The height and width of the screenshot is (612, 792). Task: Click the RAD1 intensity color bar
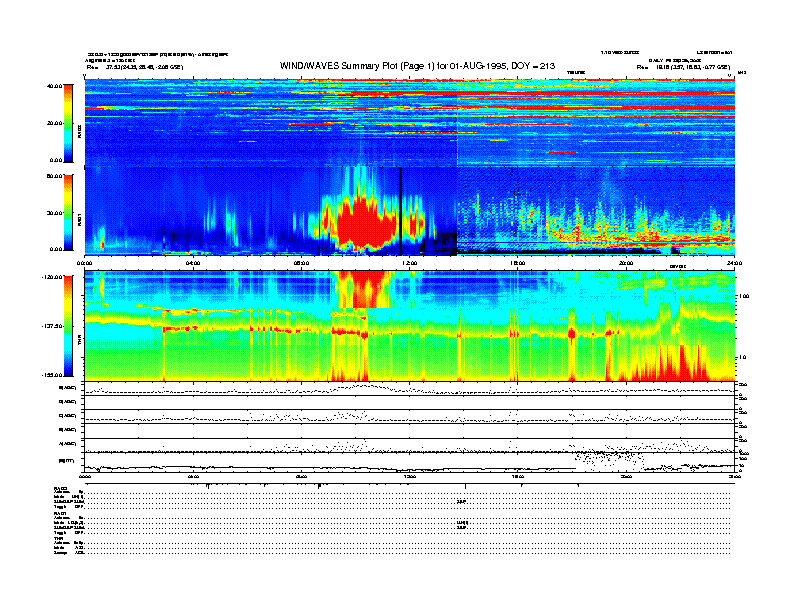(68, 212)
